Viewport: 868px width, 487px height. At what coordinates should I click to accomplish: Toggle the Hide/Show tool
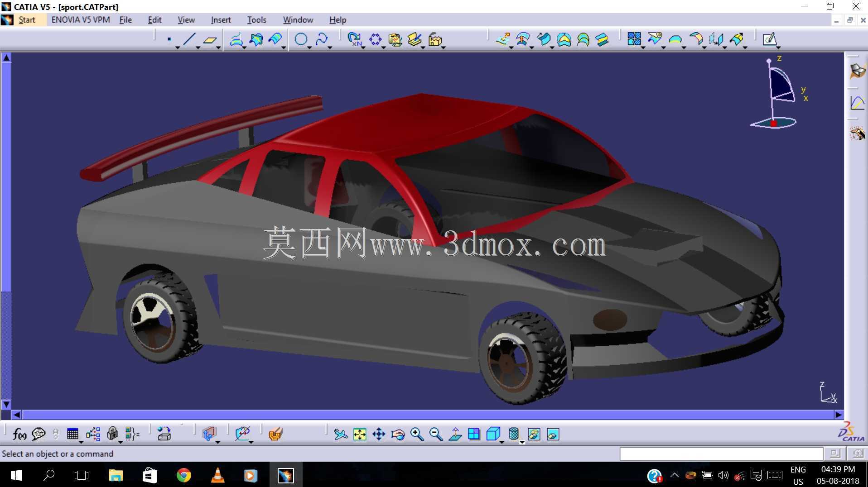point(534,434)
